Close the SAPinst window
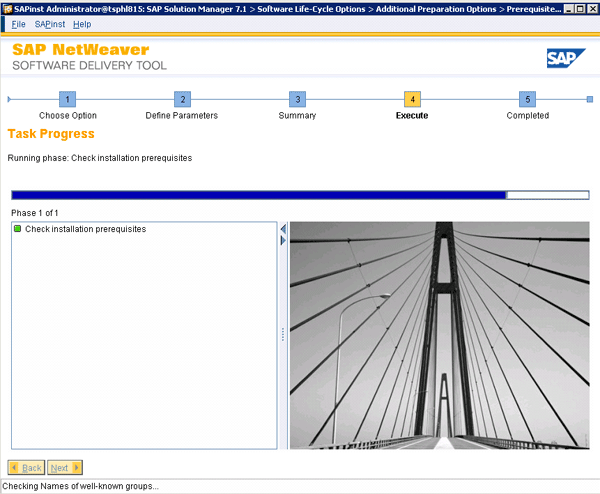Screen dimensions: 600x494 click(x=593, y=9)
